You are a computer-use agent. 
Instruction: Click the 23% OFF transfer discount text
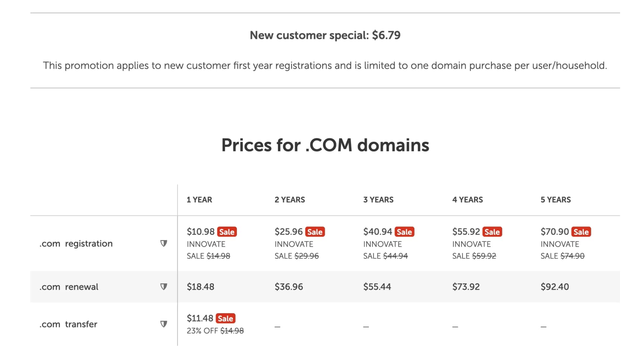tap(202, 331)
